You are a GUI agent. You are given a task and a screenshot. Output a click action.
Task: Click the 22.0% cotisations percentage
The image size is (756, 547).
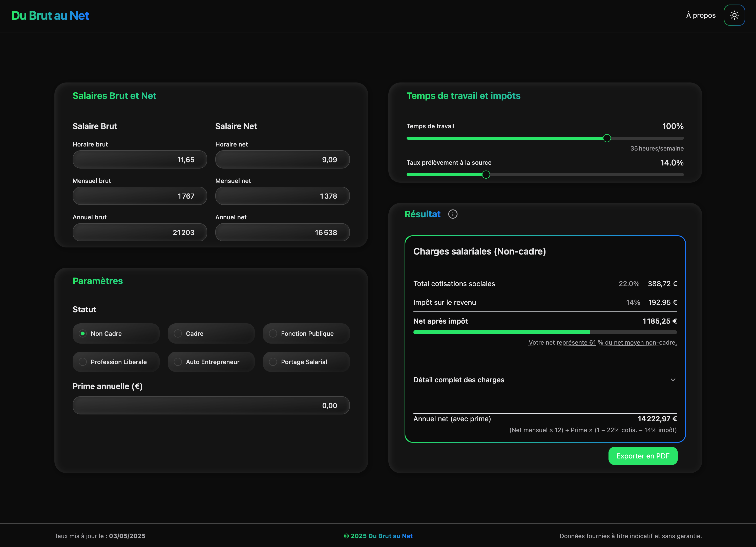(629, 284)
